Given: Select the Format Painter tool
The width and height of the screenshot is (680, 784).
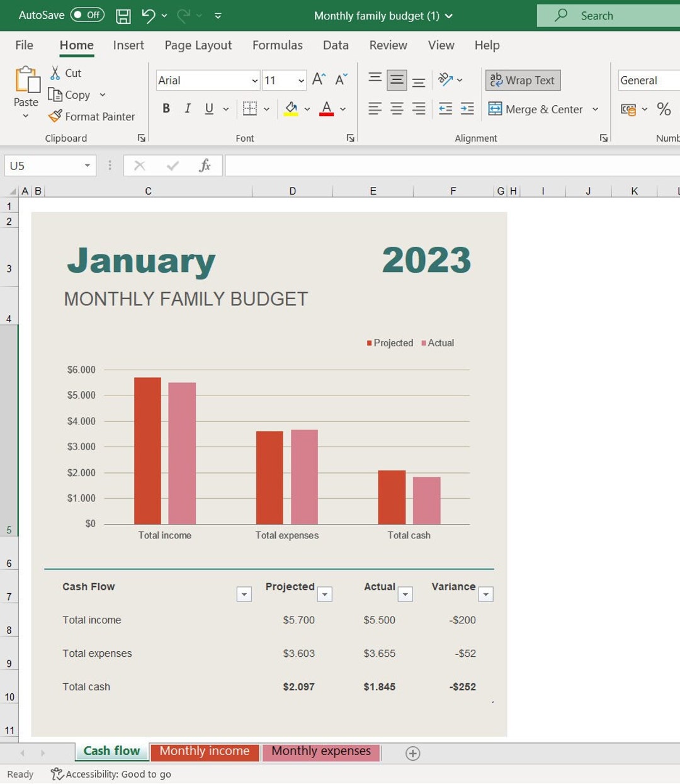Looking at the screenshot, I should (92, 116).
